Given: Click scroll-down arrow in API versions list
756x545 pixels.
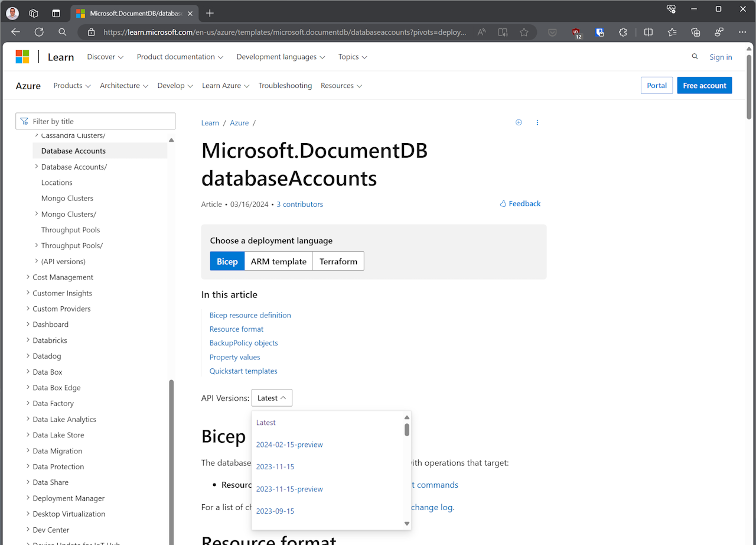Looking at the screenshot, I should 407,524.
